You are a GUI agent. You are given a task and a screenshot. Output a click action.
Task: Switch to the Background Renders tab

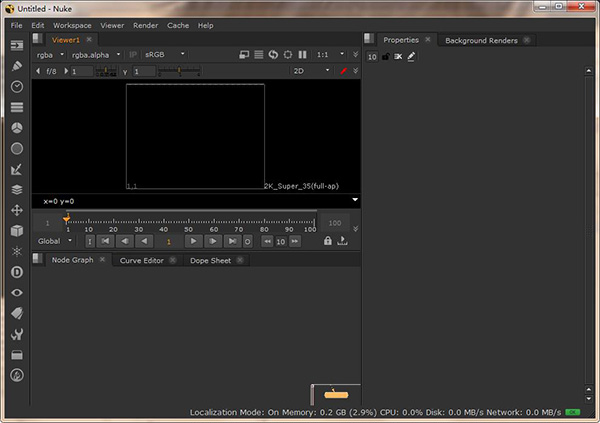pyautogui.click(x=481, y=40)
